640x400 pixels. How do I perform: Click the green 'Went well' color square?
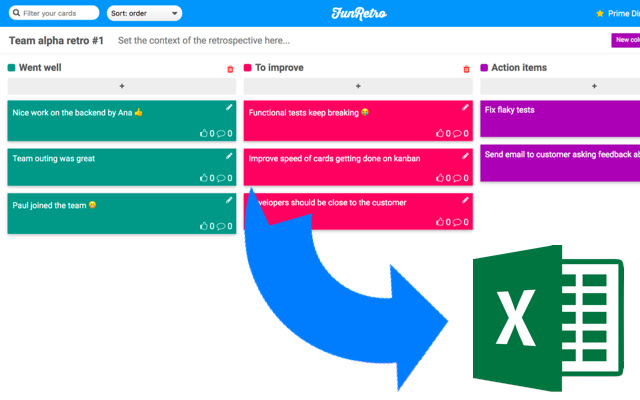[11, 68]
